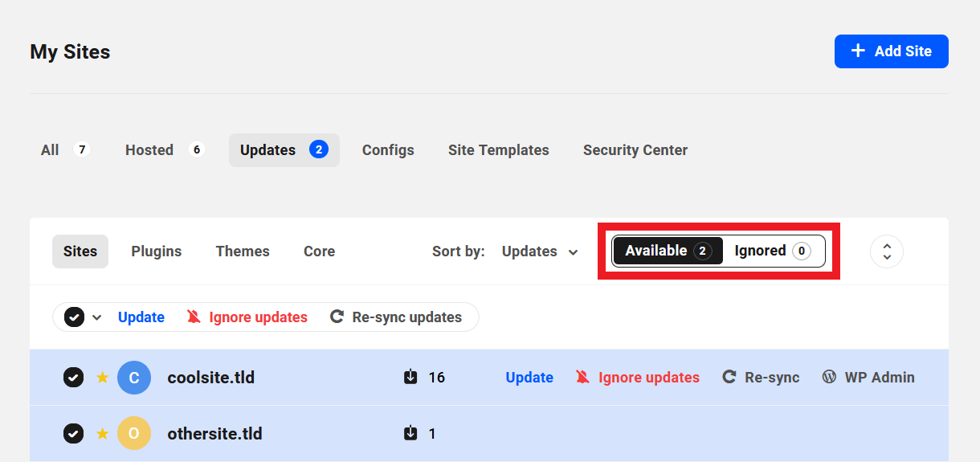Click the muted bell icon in coolsite.tld row
This screenshot has height=462, width=980.
tap(583, 377)
